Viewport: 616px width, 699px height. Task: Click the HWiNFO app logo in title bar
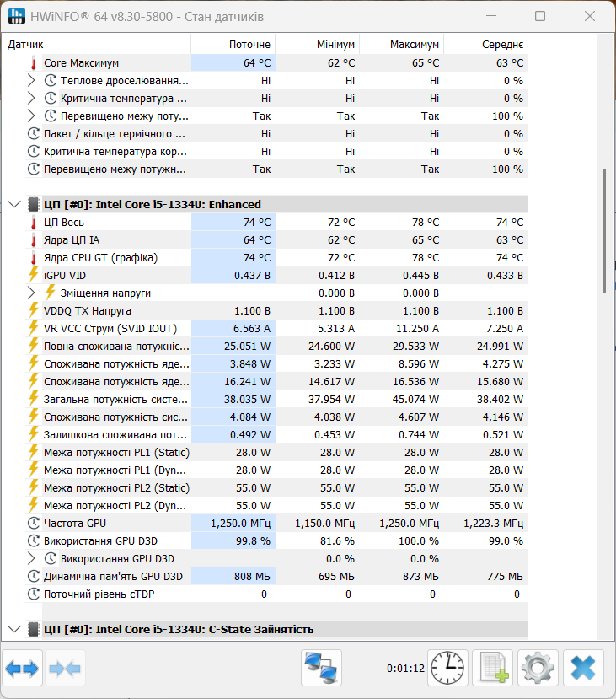17,17
